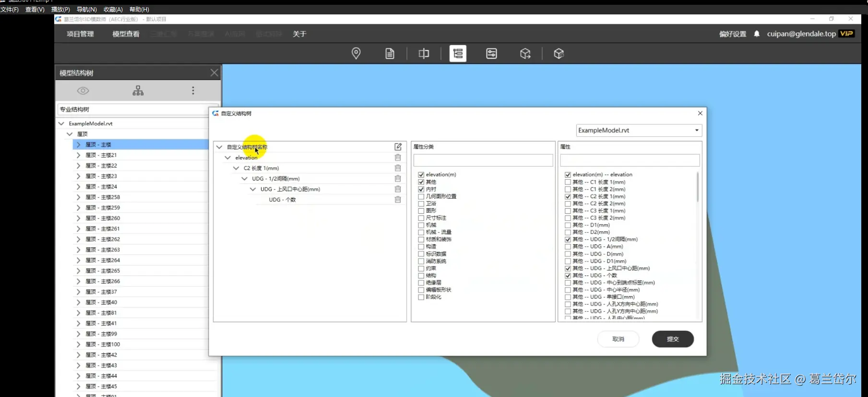Click the cuipan@glendale.top account name
Screen dimensions: 868x397
(801, 34)
